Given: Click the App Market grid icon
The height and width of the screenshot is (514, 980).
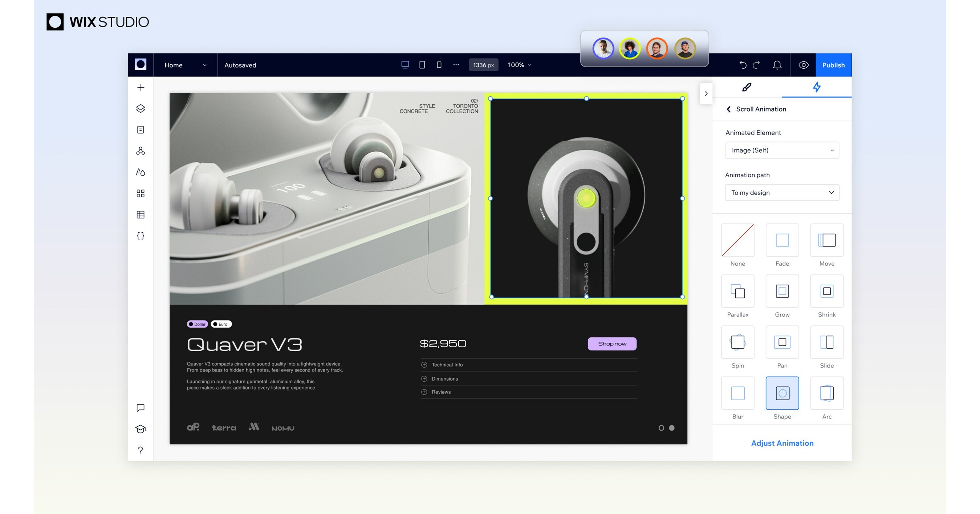Looking at the screenshot, I should click(x=141, y=194).
